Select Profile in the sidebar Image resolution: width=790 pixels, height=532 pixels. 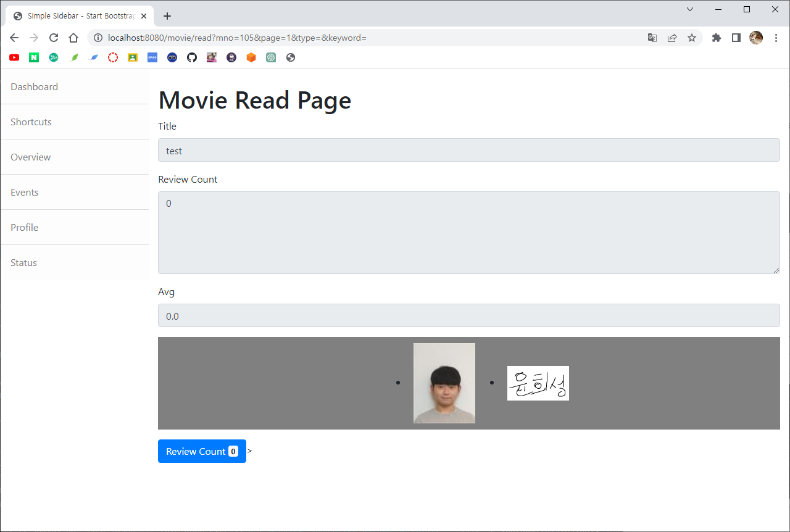click(x=75, y=228)
